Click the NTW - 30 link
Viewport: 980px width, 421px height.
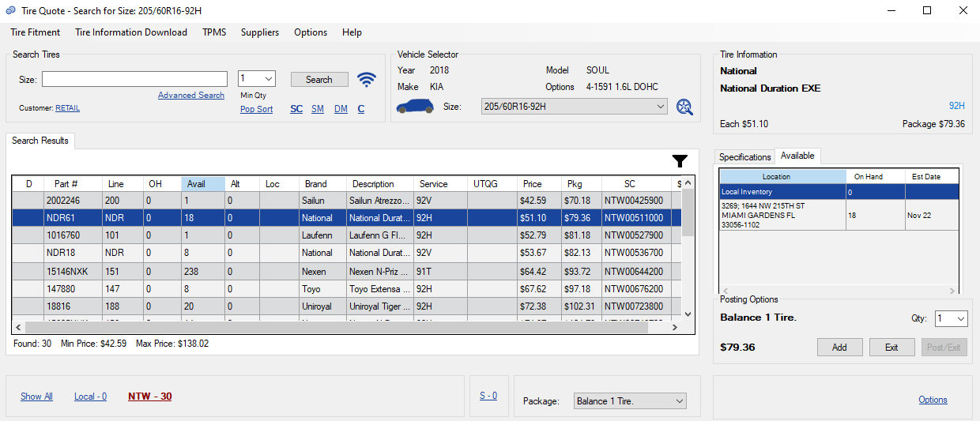coord(150,397)
